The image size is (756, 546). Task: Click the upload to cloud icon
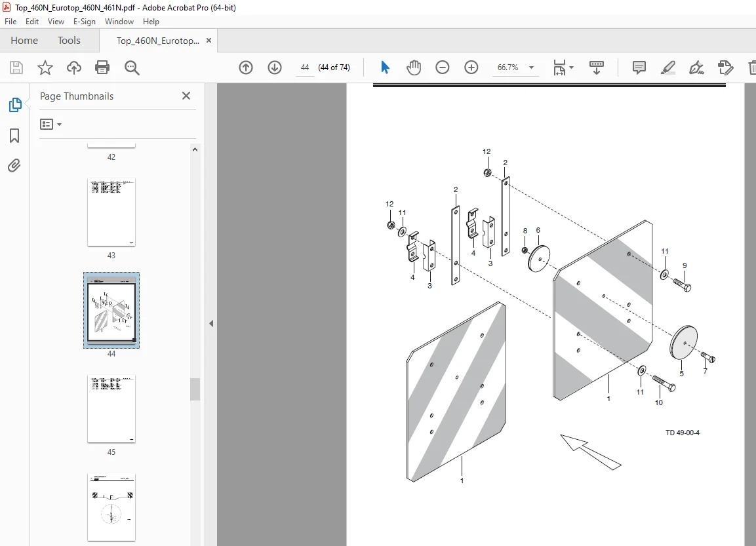[74, 68]
